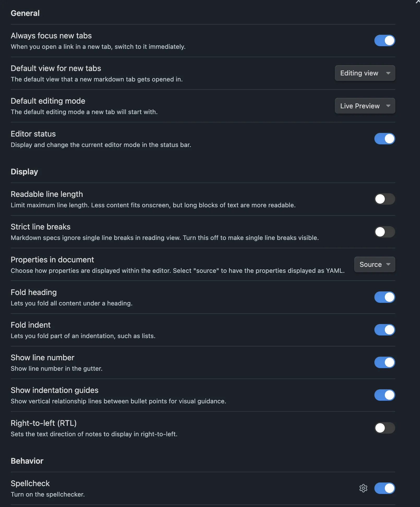The image size is (420, 507).
Task: Disable Show line number toggle
Action: coord(385,362)
